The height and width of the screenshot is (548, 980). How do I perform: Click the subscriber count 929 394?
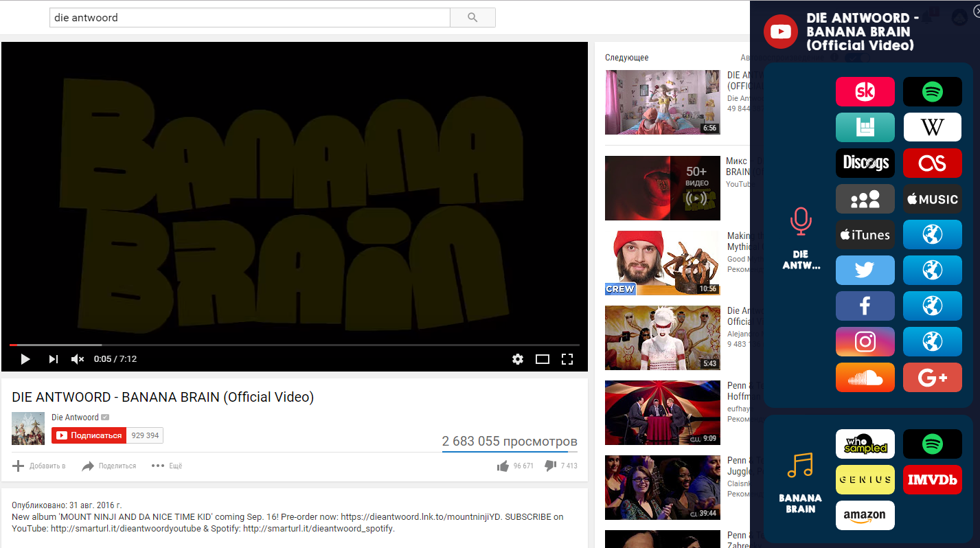(145, 435)
